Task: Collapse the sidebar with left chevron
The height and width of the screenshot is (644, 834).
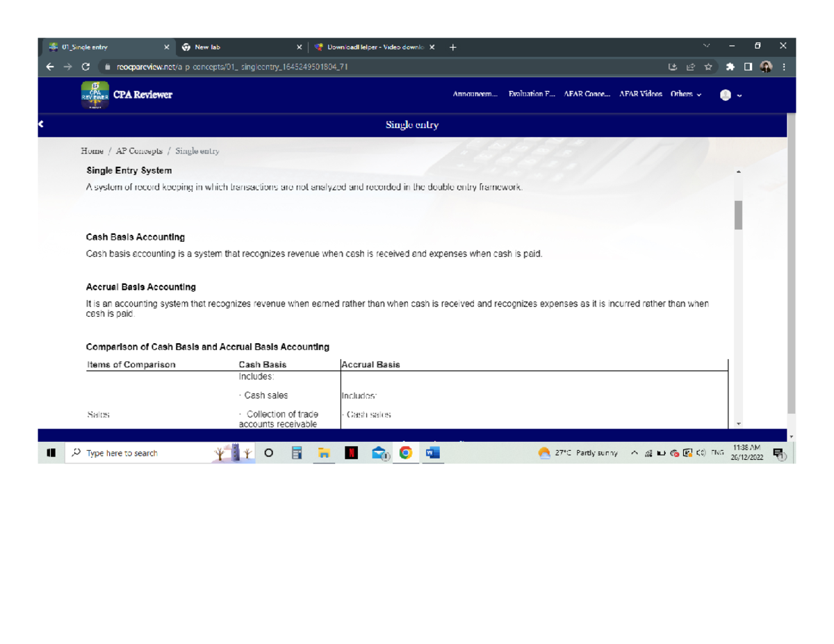Action: (41, 124)
